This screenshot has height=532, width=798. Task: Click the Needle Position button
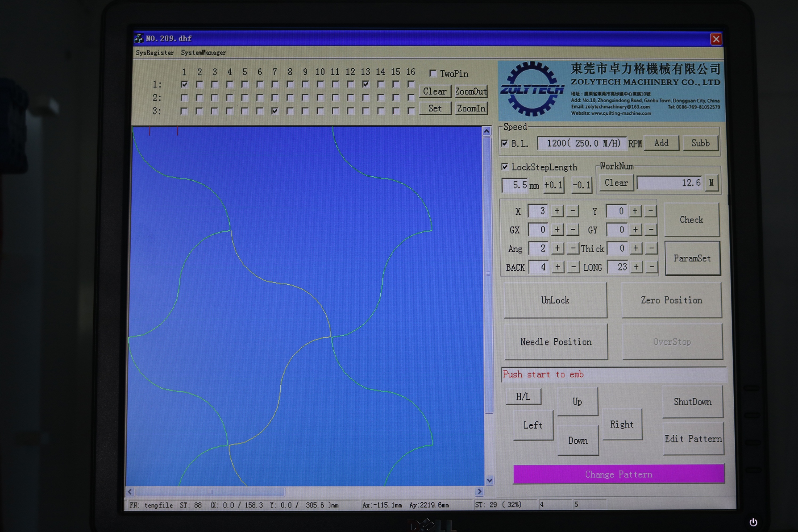click(556, 342)
